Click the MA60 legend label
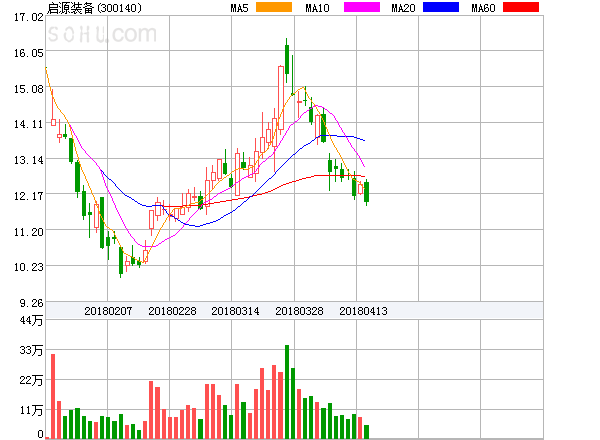600x440 pixels. pyautogui.click(x=483, y=8)
